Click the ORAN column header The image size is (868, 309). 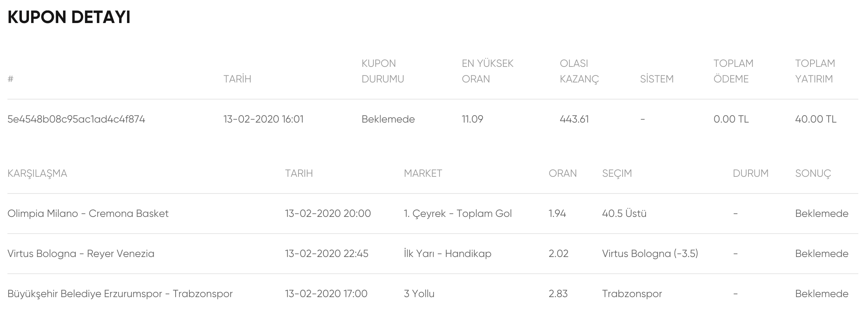coord(562,173)
